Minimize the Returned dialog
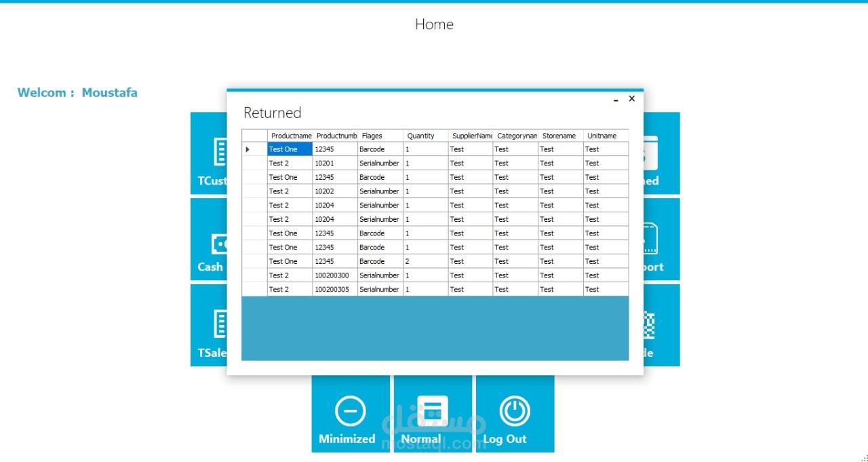868x462 pixels. click(616, 100)
